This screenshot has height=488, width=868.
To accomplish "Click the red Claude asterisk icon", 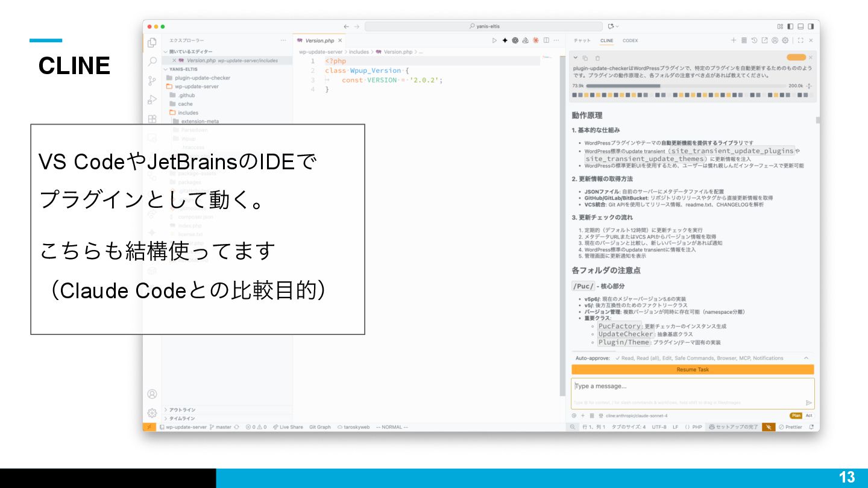I will [535, 40].
